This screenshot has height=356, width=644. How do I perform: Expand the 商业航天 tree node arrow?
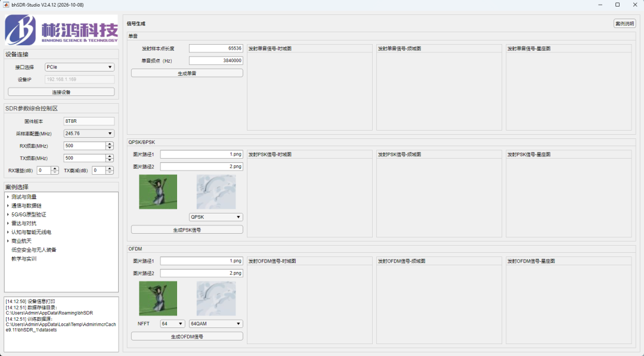8,241
